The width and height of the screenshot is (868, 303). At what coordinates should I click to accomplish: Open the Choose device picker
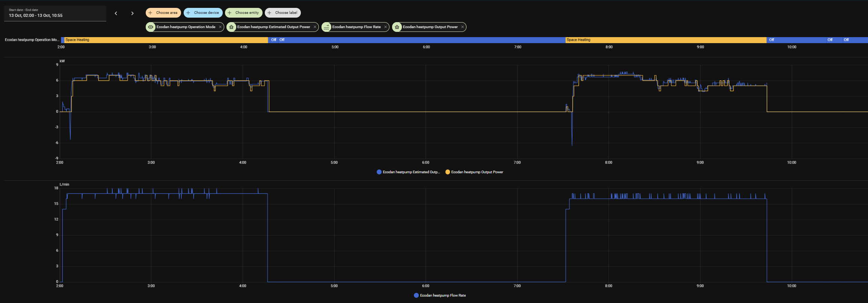(x=203, y=13)
